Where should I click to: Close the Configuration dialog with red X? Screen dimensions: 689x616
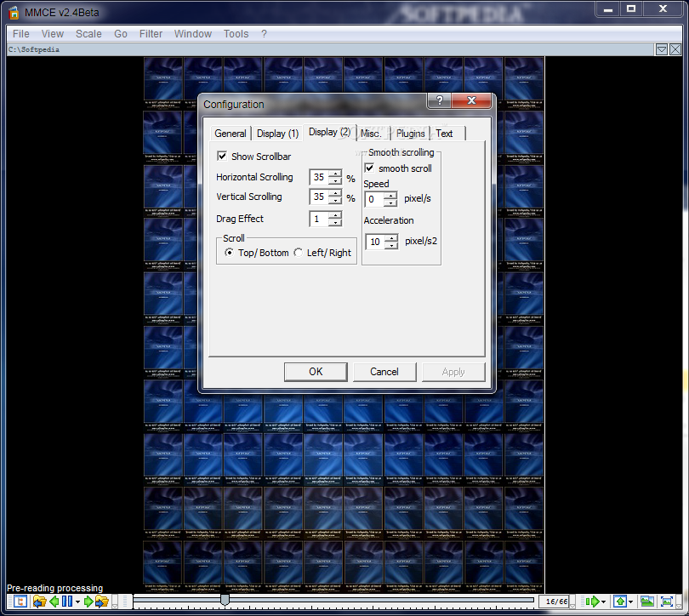click(471, 100)
